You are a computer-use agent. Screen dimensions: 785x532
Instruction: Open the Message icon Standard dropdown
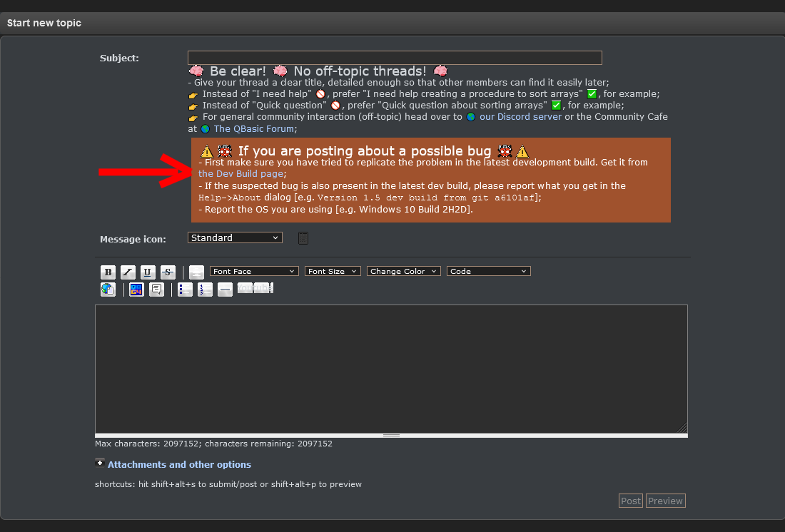point(235,237)
